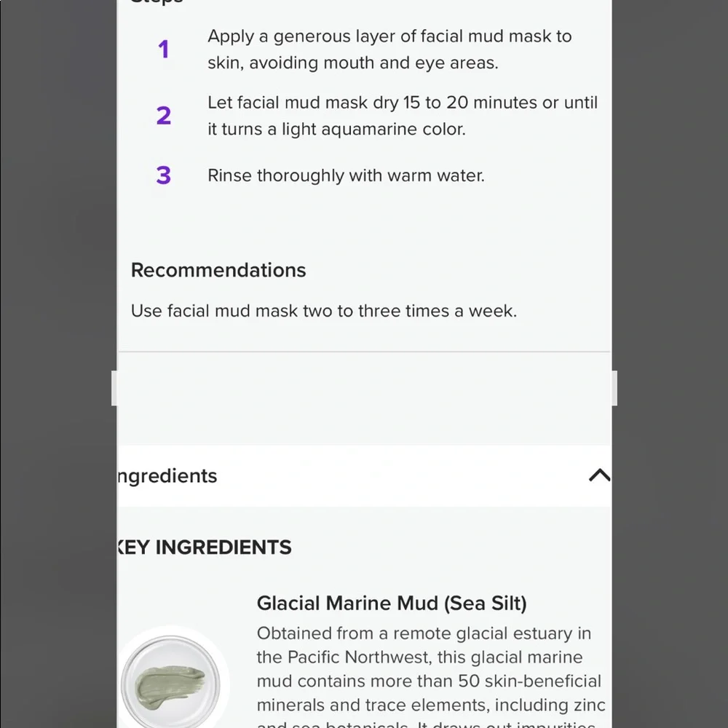Image resolution: width=728 pixels, height=728 pixels.
Task: Select the 'Let facial mud mask dry' step text
Action: click(403, 116)
